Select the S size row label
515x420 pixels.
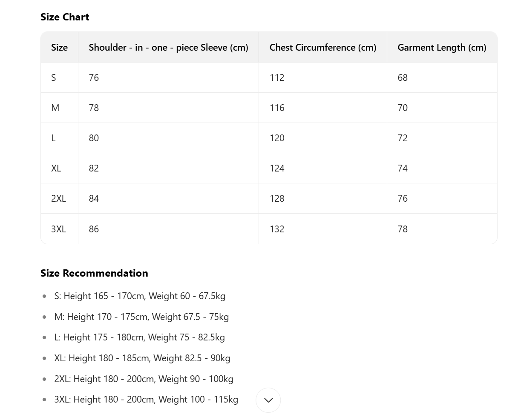(54, 77)
